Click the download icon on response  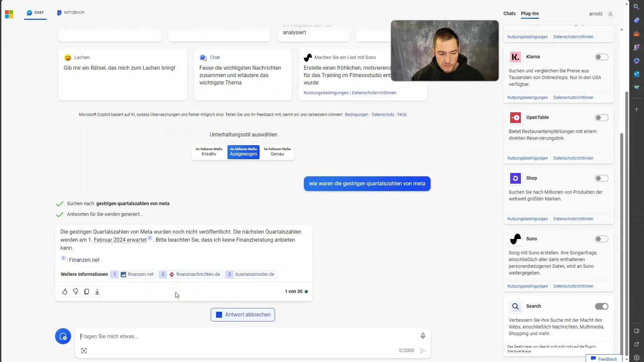click(97, 291)
